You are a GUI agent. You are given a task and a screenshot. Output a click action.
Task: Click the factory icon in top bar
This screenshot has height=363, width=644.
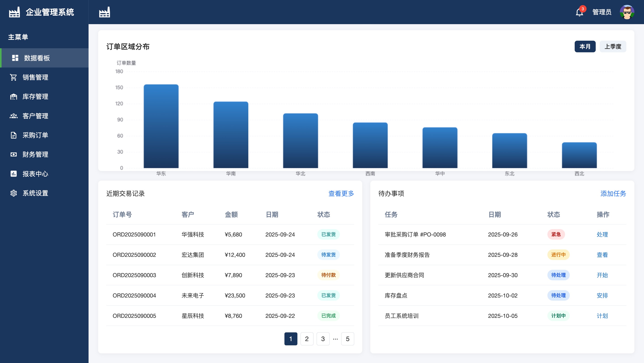click(104, 12)
